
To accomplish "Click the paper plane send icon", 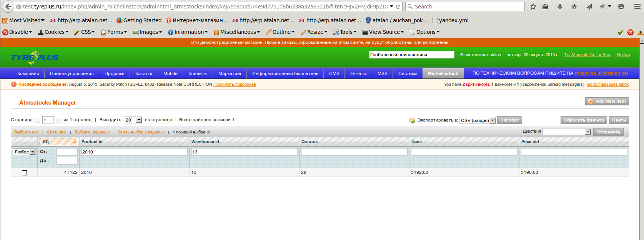I will (589, 7).
